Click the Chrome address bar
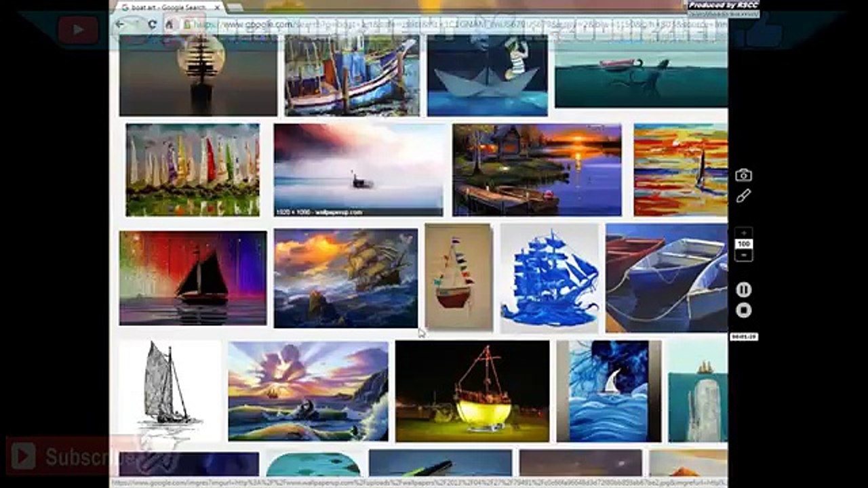Image resolution: width=868 pixels, height=488 pixels. (454, 24)
